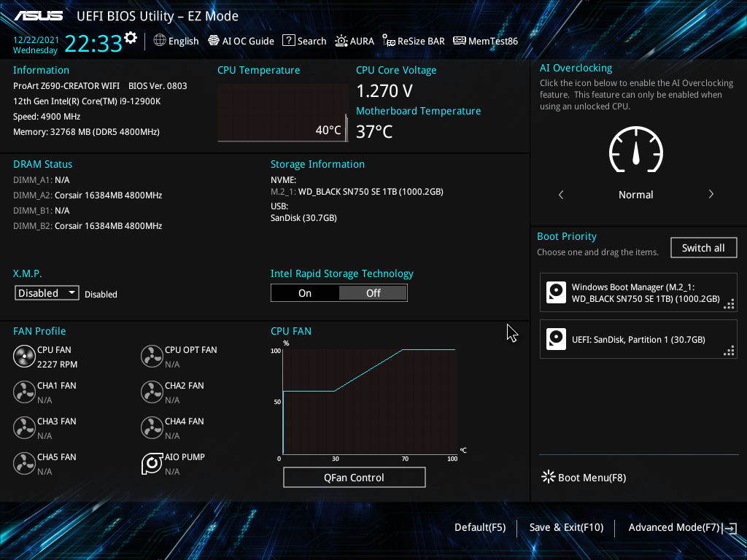
Task: Set Intel Rapid Storage Technology to Off
Action: [x=373, y=293]
